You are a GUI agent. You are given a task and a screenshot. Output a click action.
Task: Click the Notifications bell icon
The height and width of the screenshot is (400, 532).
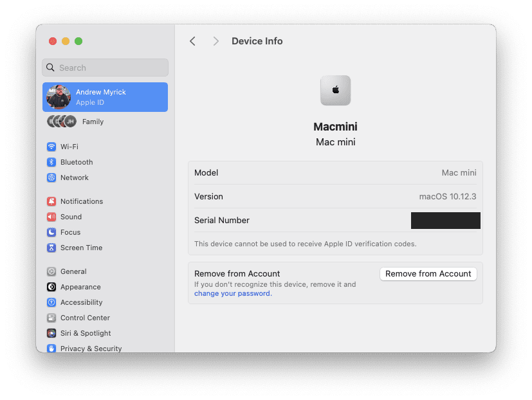[x=51, y=201]
